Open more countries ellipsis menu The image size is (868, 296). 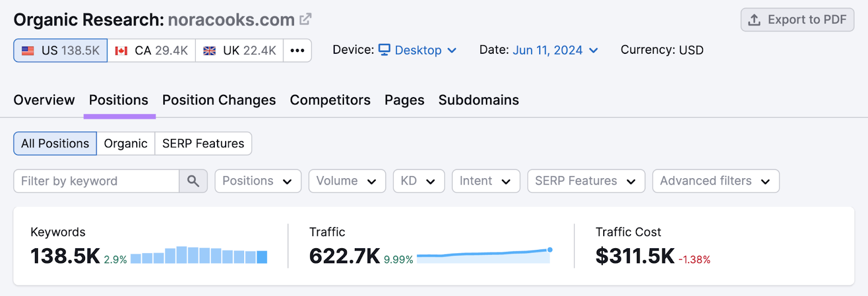click(x=297, y=51)
